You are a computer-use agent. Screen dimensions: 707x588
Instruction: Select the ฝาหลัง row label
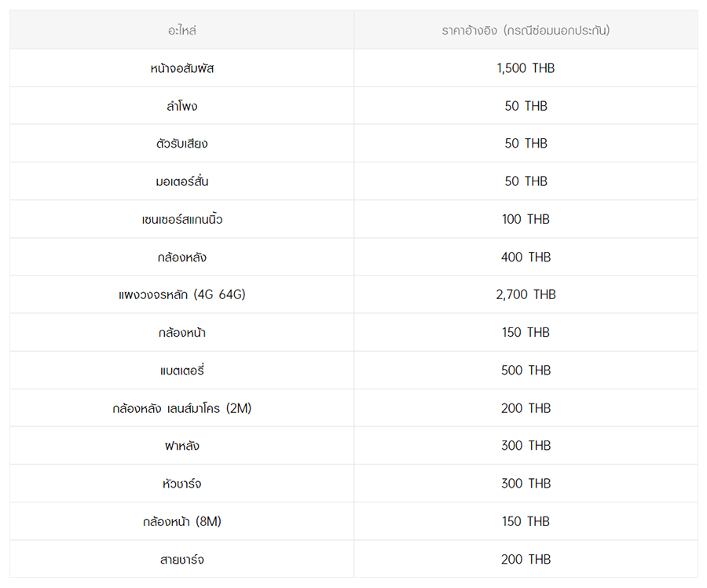pyautogui.click(x=181, y=446)
